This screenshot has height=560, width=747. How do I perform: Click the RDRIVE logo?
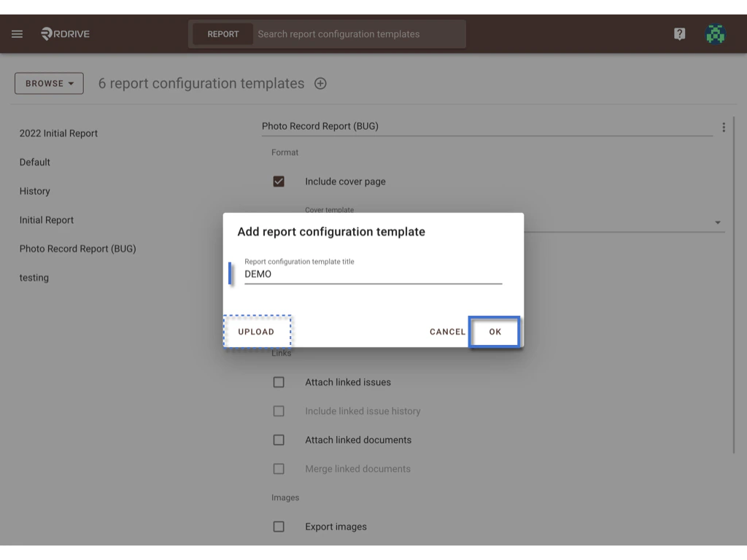65,33
